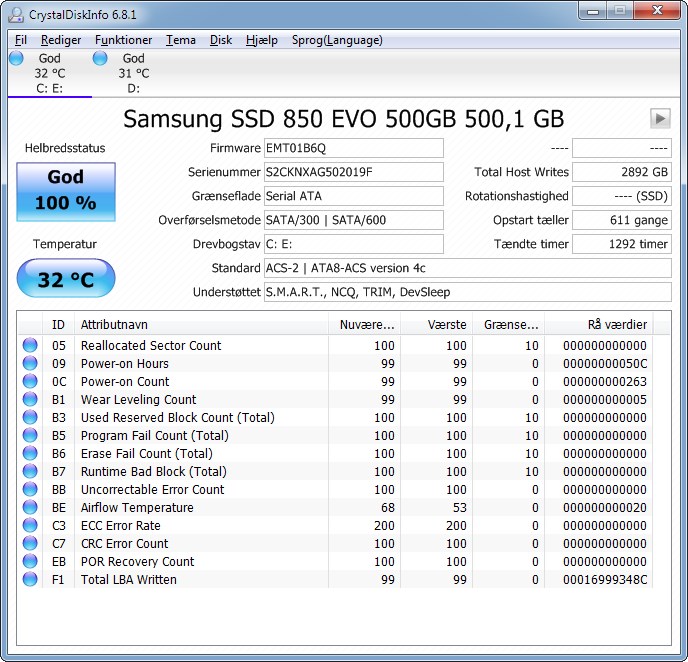The image size is (688, 662).
Task: Click the CrystalDiskInfo title bar icon
Action: coord(17,14)
